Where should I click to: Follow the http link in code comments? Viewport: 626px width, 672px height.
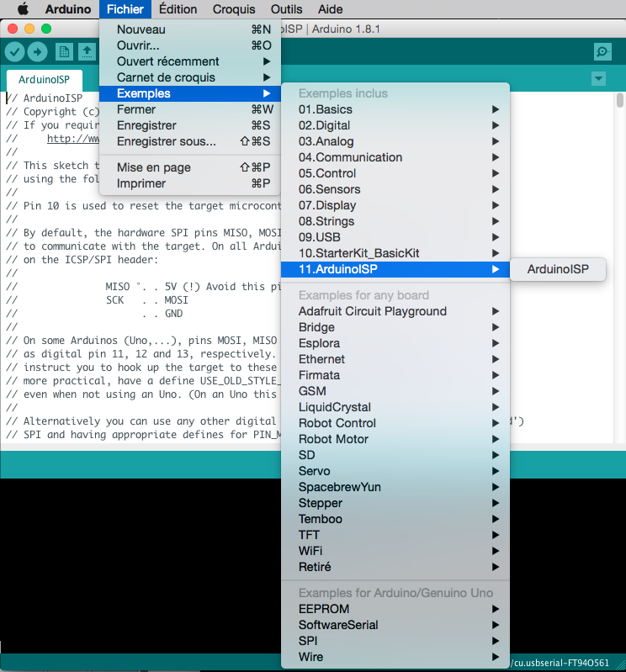coord(73,139)
